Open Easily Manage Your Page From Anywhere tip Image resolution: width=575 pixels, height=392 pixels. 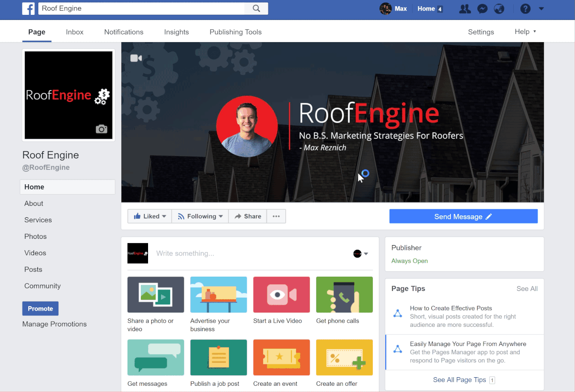468,344
